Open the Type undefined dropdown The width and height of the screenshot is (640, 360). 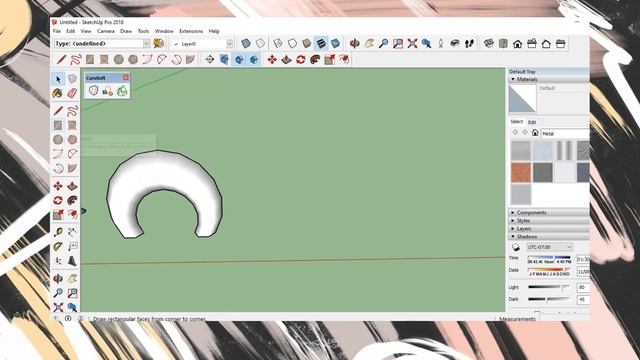(147, 44)
